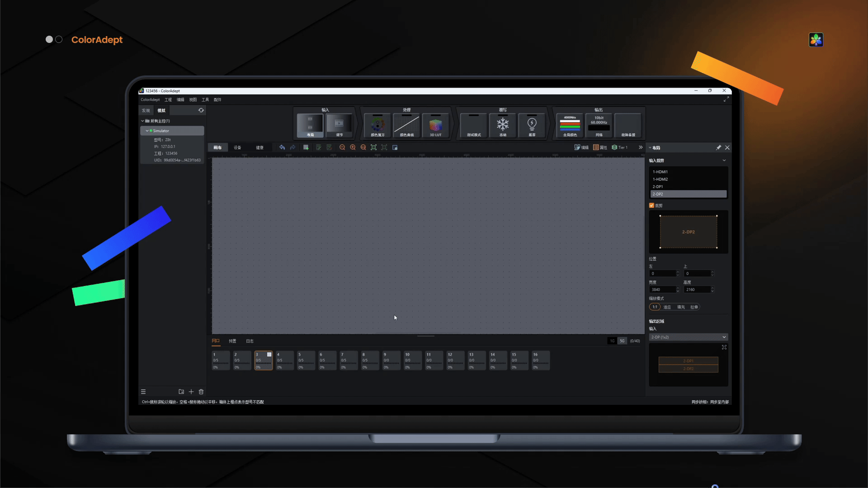Viewport: 868px width, 488px height.
Task: Toggle the 属性 properties panel button
Action: (x=600, y=147)
